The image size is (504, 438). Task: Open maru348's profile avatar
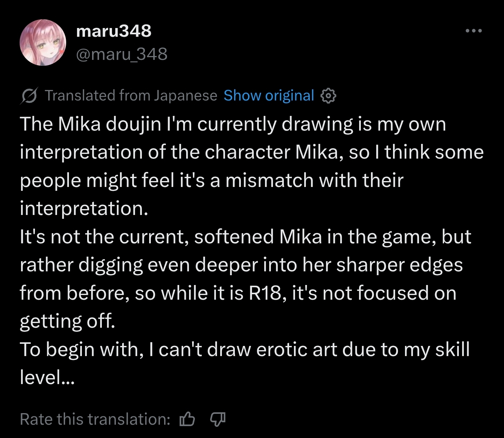[43, 42]
